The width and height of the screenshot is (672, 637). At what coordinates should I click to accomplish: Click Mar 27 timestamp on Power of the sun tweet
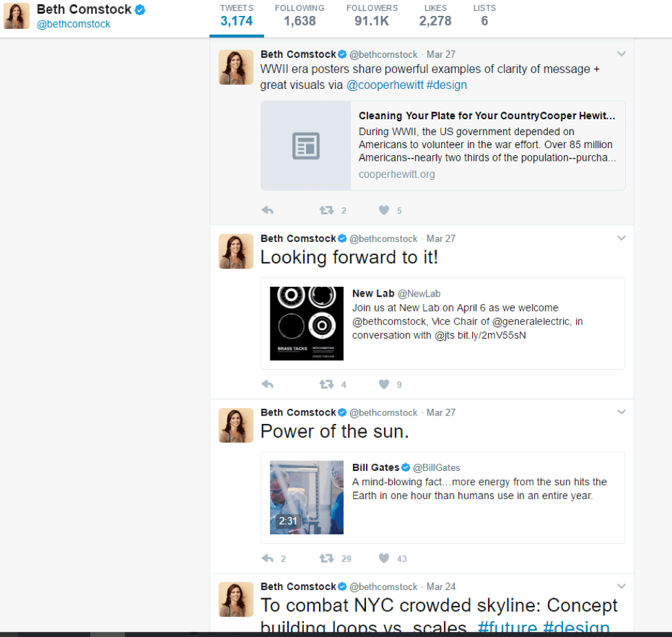pyautogui.click(x=441, y=413)
